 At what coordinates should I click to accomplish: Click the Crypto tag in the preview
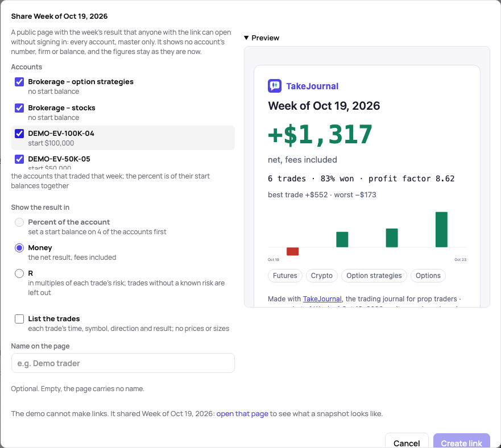(322, 276)
